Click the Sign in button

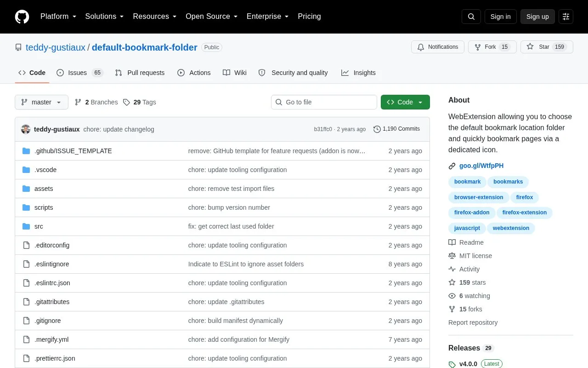tap(500, 17)
